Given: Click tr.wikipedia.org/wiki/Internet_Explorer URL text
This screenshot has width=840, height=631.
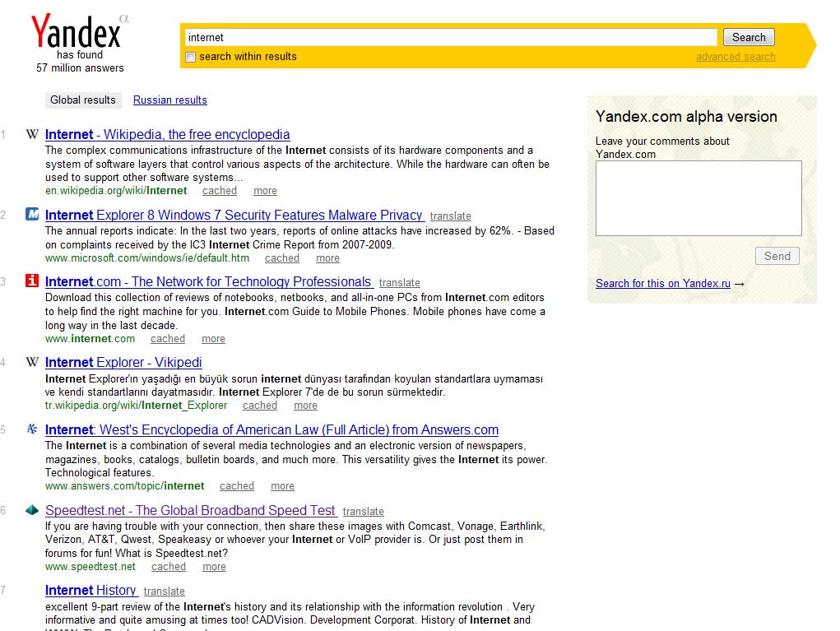Looking at the screenshot, I should (x=137, y=406).
